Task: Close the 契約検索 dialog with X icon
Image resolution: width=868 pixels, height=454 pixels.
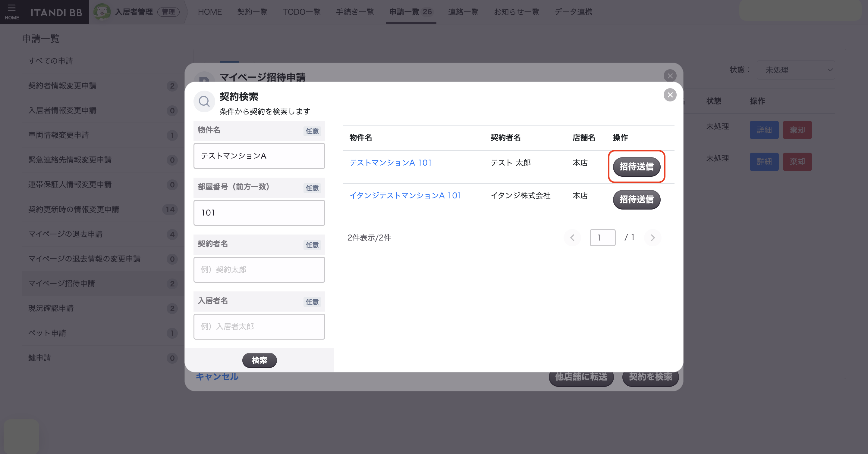Action: tap(670, 95)
